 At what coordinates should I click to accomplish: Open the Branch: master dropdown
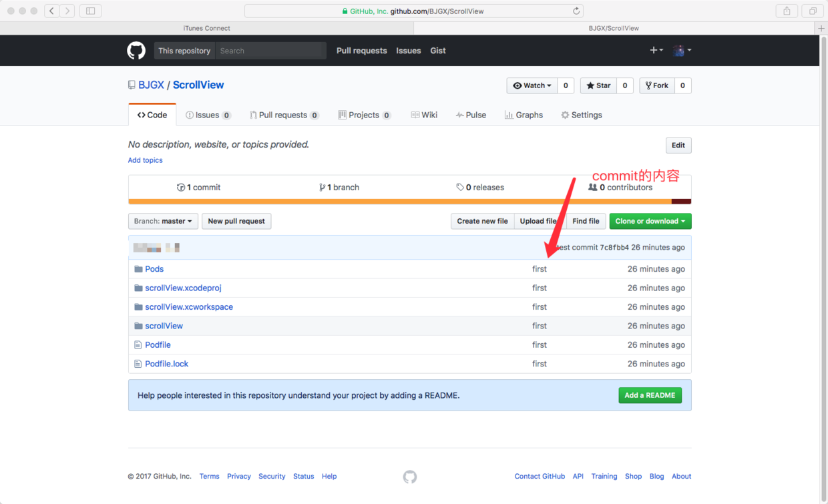(x=163, y=221)
